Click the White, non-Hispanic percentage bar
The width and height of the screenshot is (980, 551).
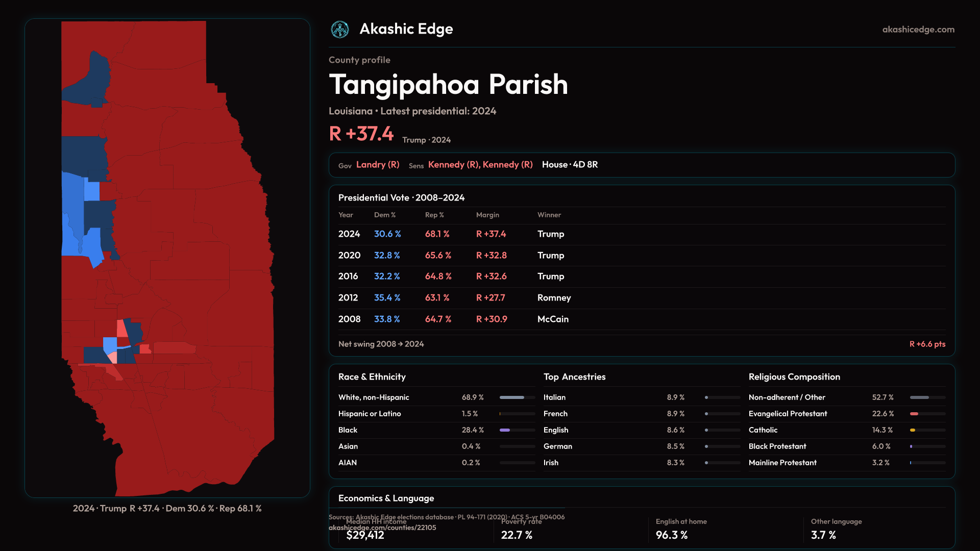512,397
